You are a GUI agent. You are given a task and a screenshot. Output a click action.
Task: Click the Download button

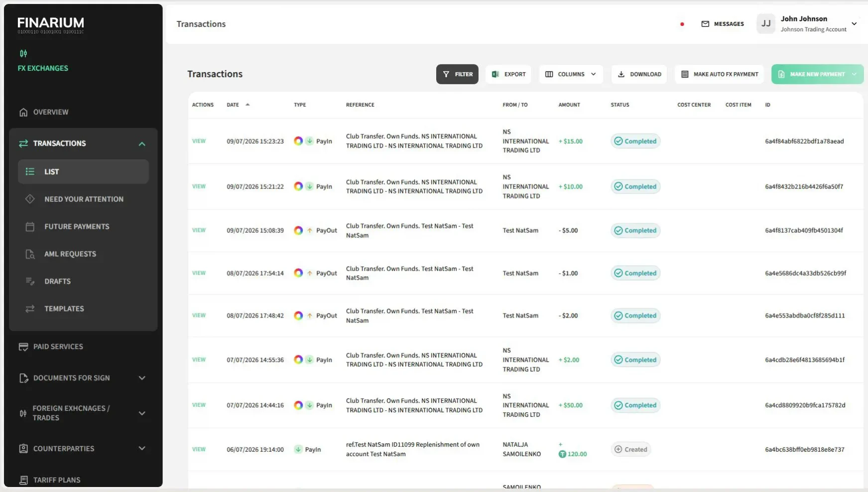[639, 74]
